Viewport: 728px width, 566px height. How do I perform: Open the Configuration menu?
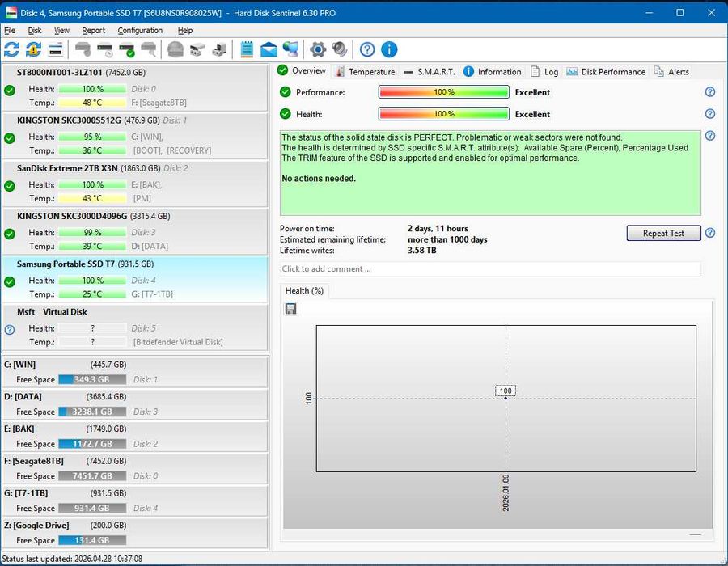click(140, 30)
